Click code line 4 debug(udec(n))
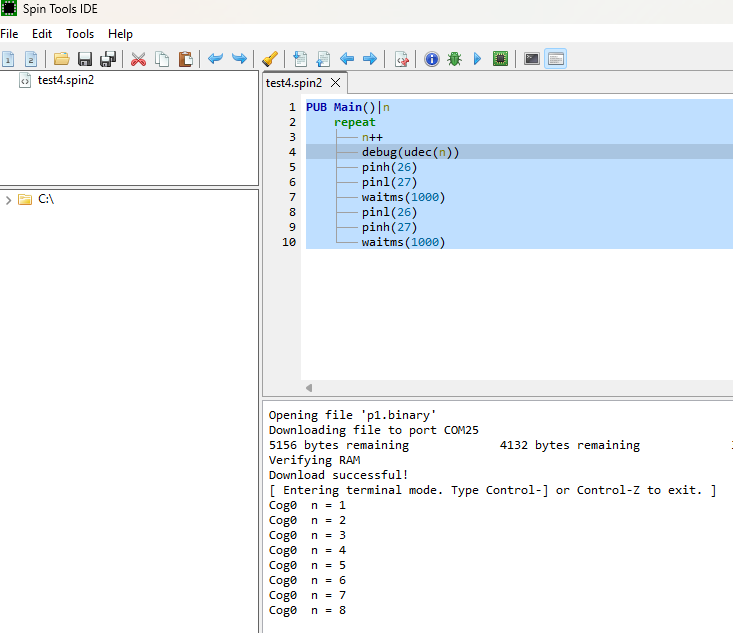This screenshot has height=633, width=733. pos(410,152)
